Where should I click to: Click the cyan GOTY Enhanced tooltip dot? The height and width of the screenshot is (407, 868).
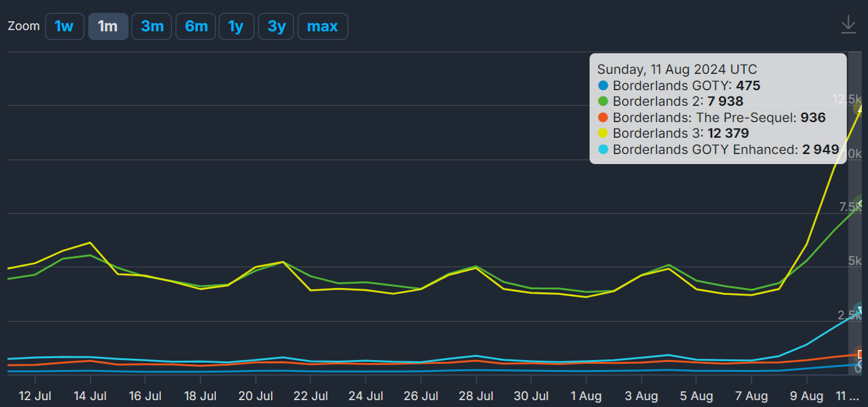pos(603,150)
